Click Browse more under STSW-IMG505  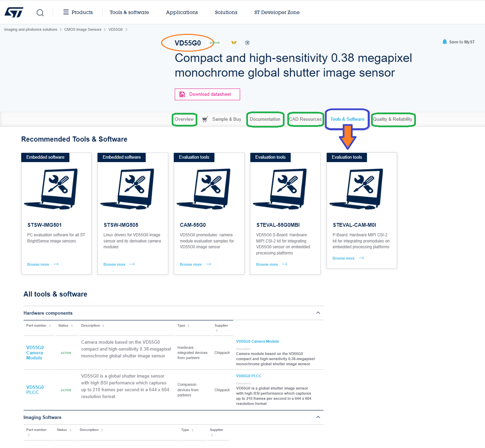[114, 264]
